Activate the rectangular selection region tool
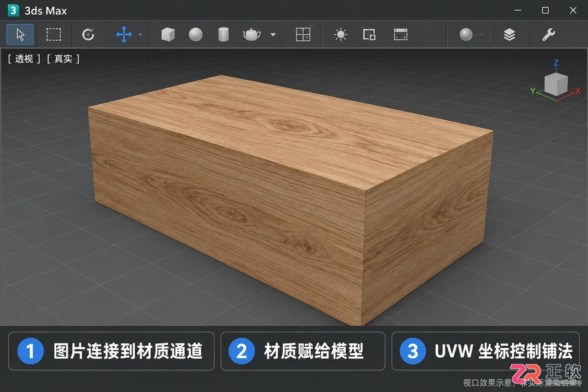This screenshot has height=392, width=588. tap(54, 35)
